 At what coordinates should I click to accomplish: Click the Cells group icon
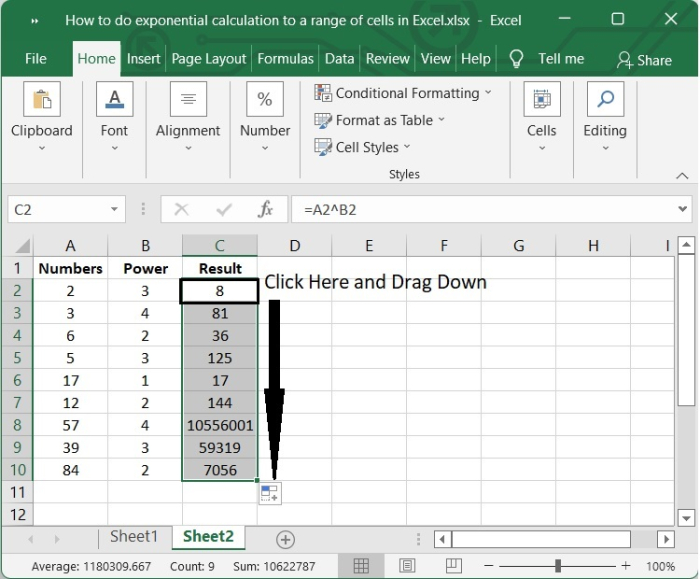pos(541,101)
